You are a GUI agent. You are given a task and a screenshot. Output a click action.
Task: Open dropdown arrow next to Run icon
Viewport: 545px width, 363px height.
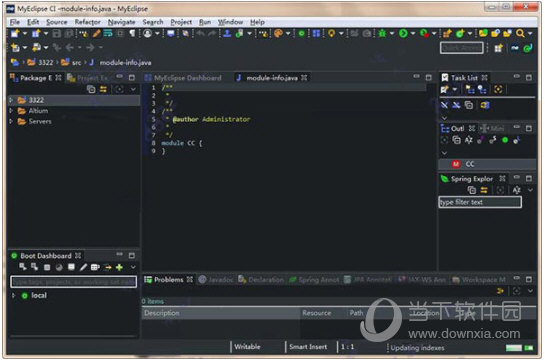tap(413, 33)
